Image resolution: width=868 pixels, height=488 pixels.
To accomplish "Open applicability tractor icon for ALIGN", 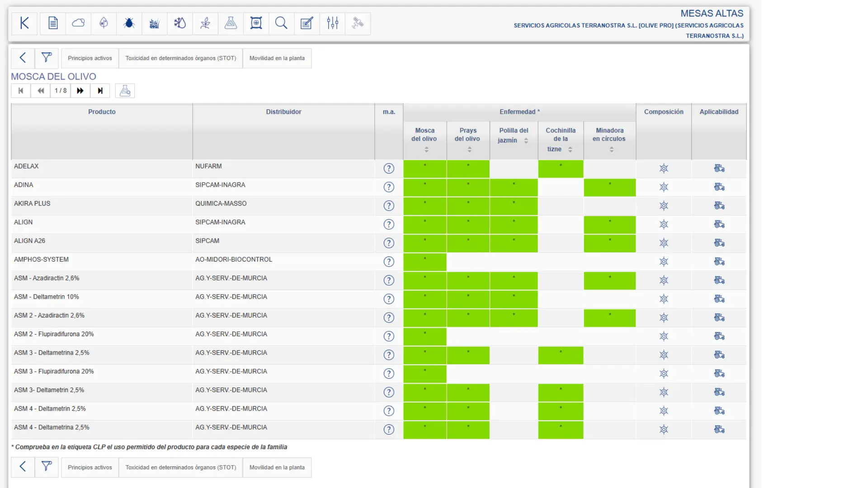I will pos(719,225).
